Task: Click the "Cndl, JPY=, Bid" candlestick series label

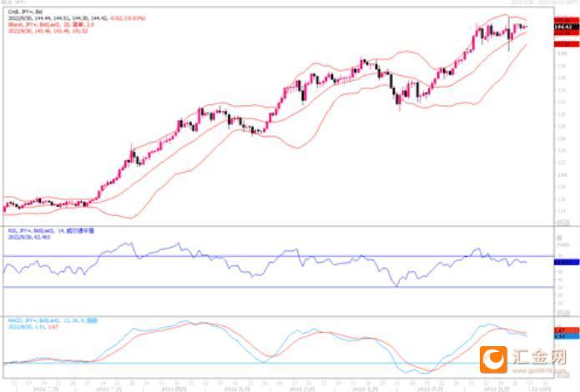Action: [x=25, y=13]
